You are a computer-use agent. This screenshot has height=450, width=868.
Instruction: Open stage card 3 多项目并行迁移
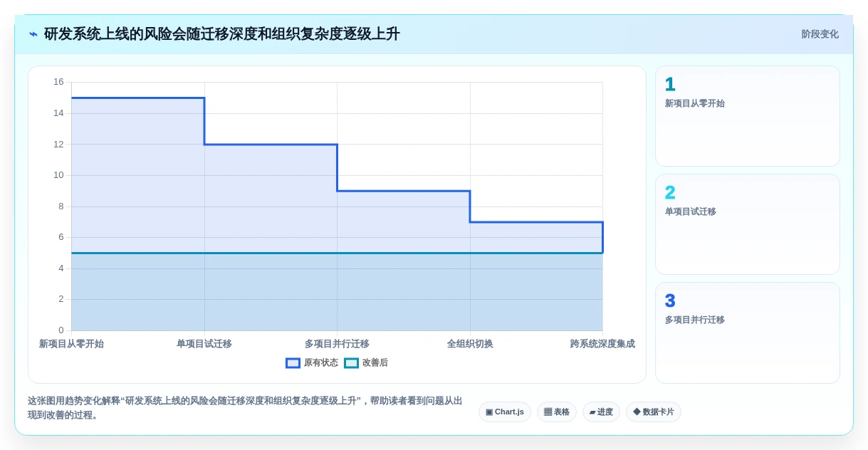748,333
